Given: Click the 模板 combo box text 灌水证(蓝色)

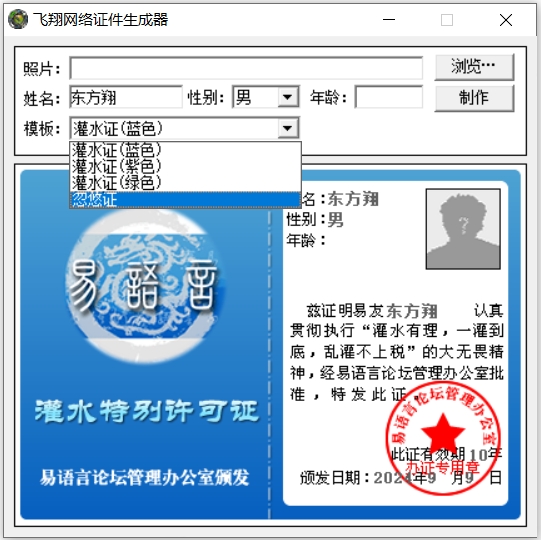Looking at the screenshot, I should [x=117, y=129].
